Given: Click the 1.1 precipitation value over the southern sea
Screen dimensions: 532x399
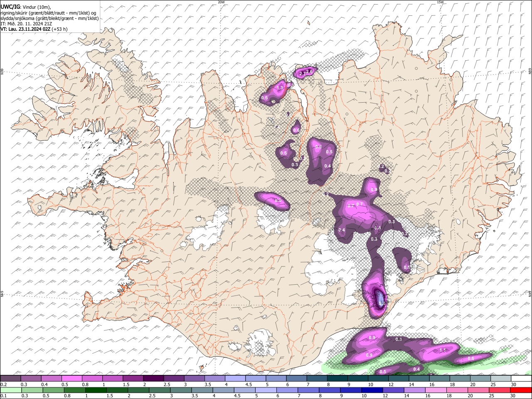Looking at the screenshot, I should pyautogui.click(x=443, y=350).
